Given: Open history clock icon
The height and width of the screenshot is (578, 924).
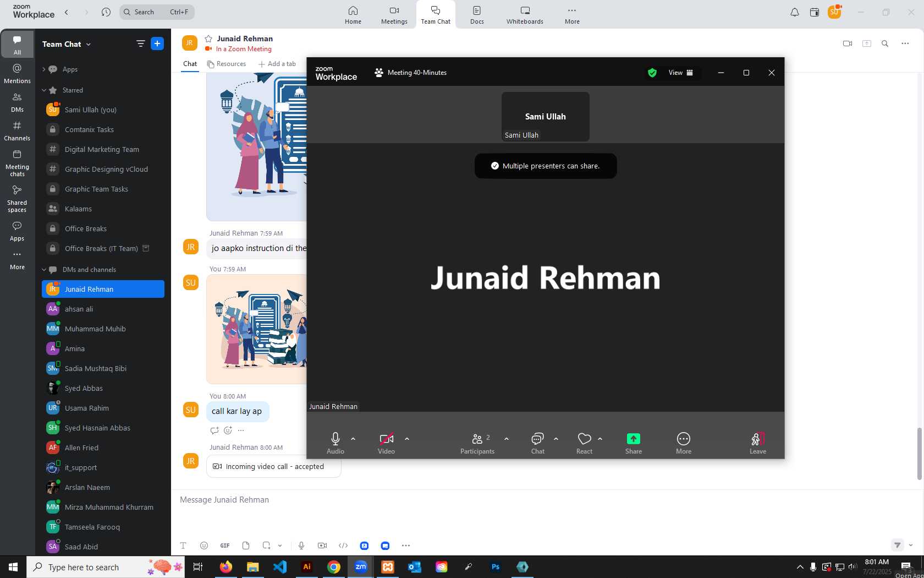Looking at the screenshot, I should coord(106,12).
